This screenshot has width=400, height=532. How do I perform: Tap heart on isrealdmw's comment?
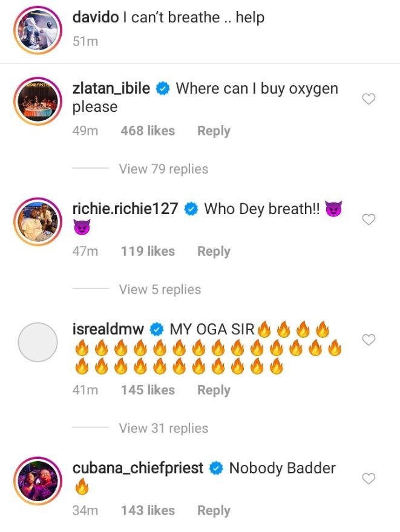[369, 340]
